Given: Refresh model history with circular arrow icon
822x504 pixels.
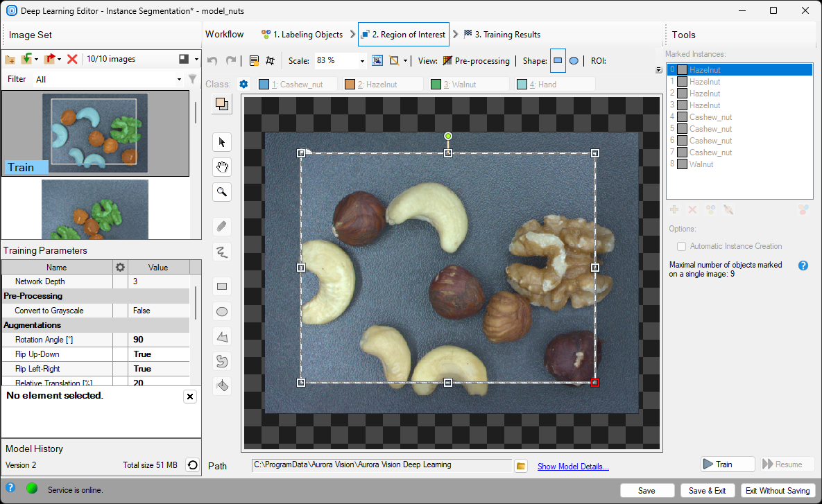Looking at the screenshot, I should 192,465.
